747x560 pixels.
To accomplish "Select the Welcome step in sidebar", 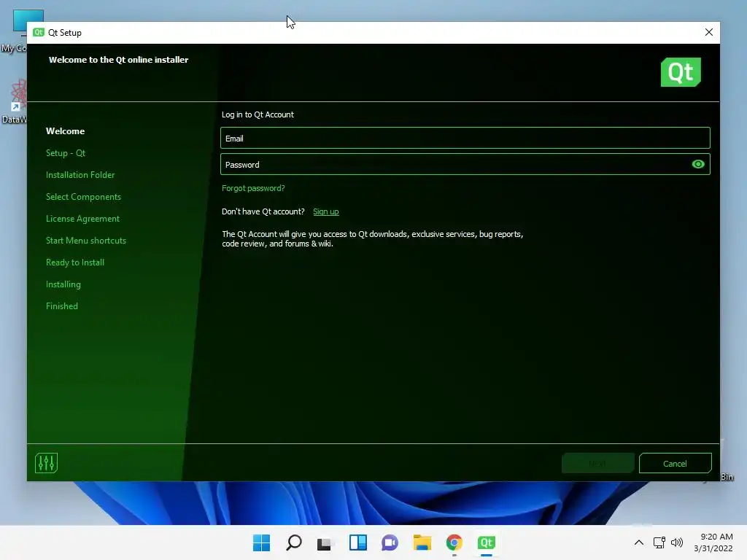I will coord(65,131).
